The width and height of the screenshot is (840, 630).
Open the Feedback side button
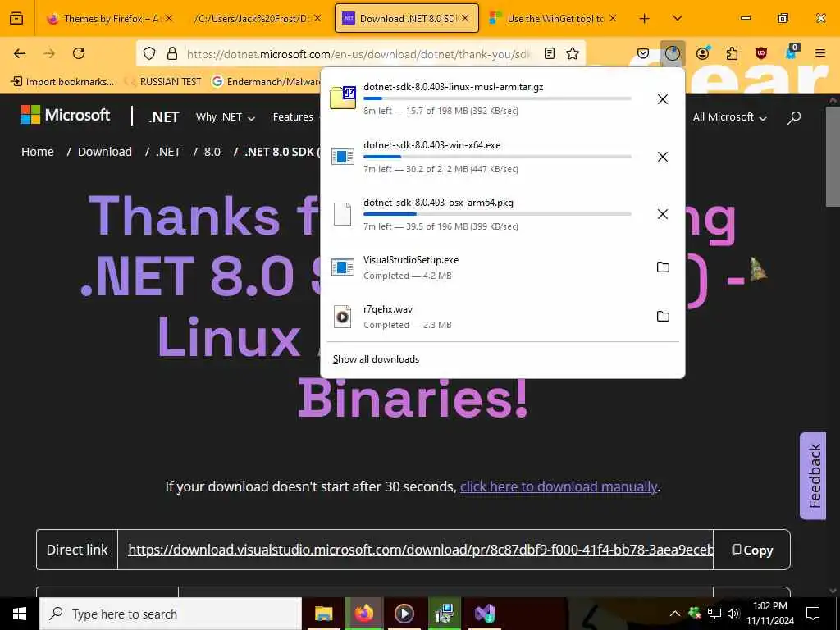(813, 476)
